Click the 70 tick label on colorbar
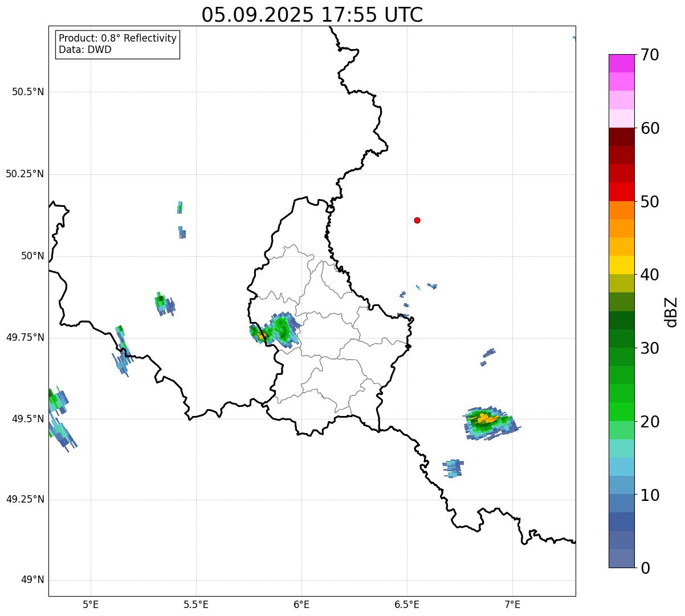 650,55
